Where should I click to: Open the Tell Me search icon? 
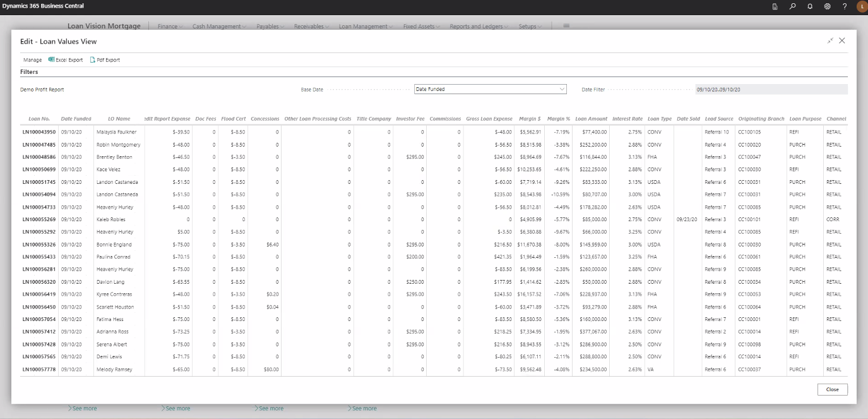click(x=792, y=5)
